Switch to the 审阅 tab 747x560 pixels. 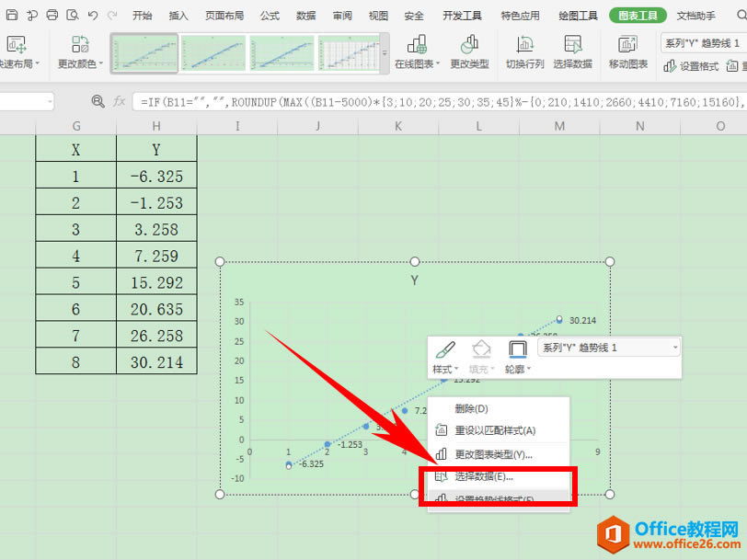(x=342, y=16)
